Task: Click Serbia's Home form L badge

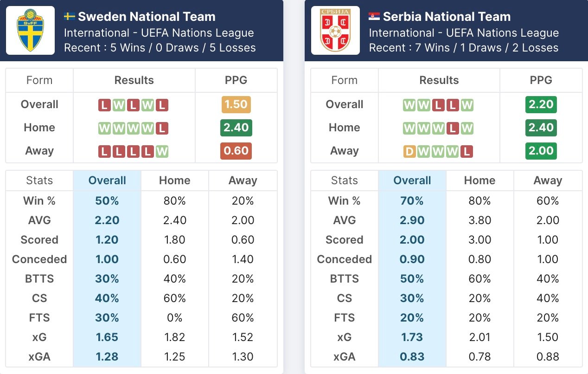Action: tap(453, 128)
